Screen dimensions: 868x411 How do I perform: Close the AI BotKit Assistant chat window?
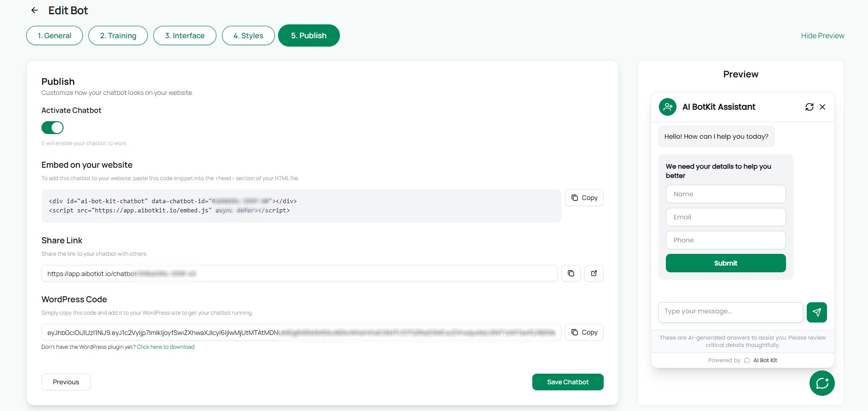coord(822,107)
